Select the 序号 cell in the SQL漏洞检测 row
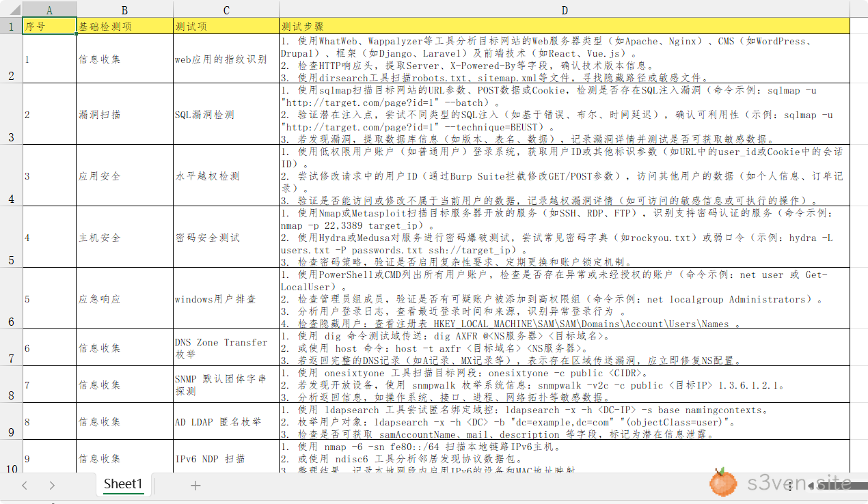This screenshot has height=504, width=868. [49, 114]
